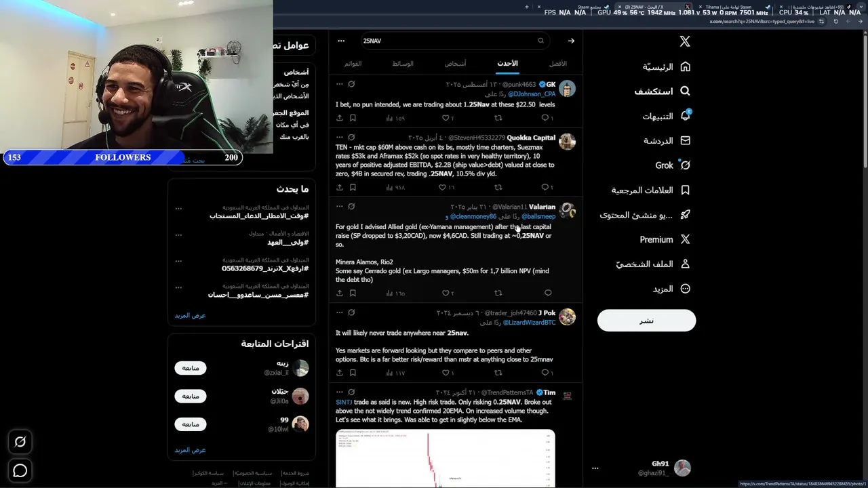The image size is (868, 488).
Task: Reply to the GK tweet
Action: point(547,118)
